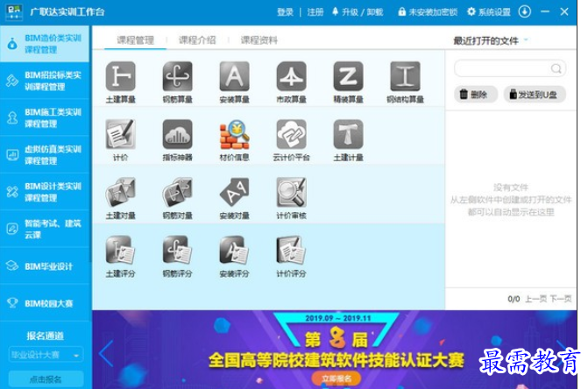Launch the 土建评分 tool

120,250
